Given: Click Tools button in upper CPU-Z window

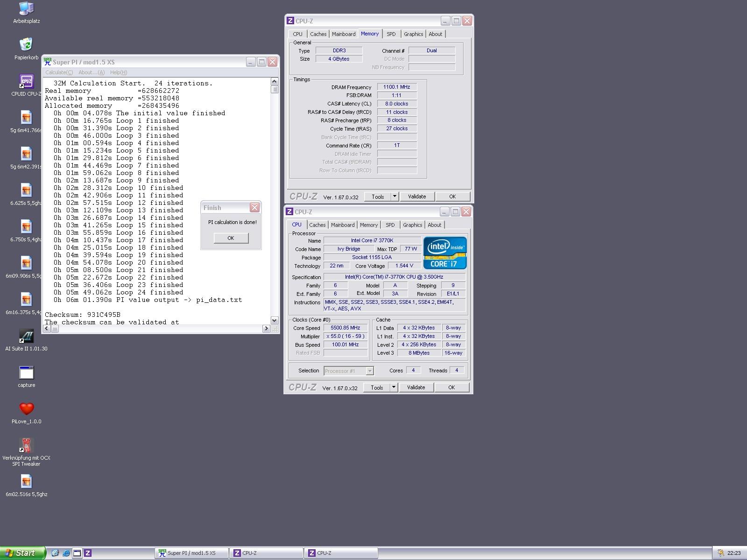Looking at the screenshot, I should coord(378,196).
